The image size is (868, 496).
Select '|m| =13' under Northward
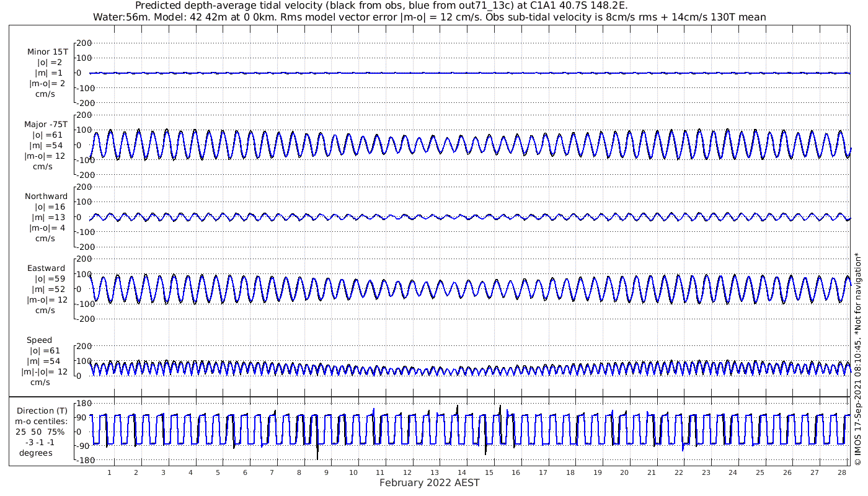tap(49, 218)
